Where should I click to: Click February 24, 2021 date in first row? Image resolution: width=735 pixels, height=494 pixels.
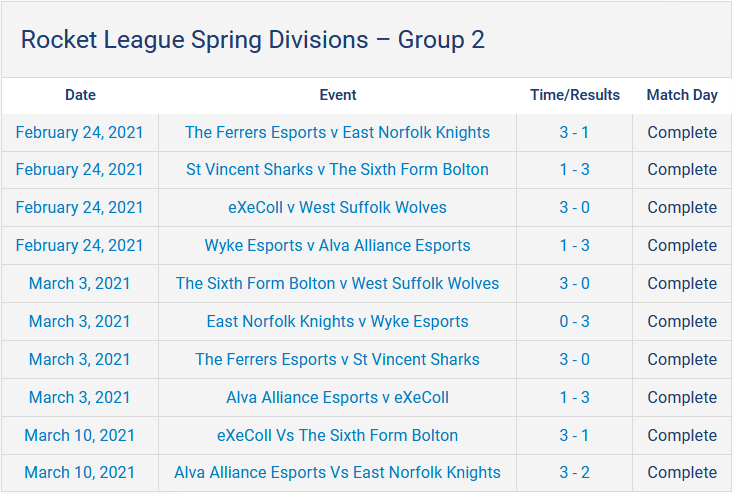coord(79,133)
